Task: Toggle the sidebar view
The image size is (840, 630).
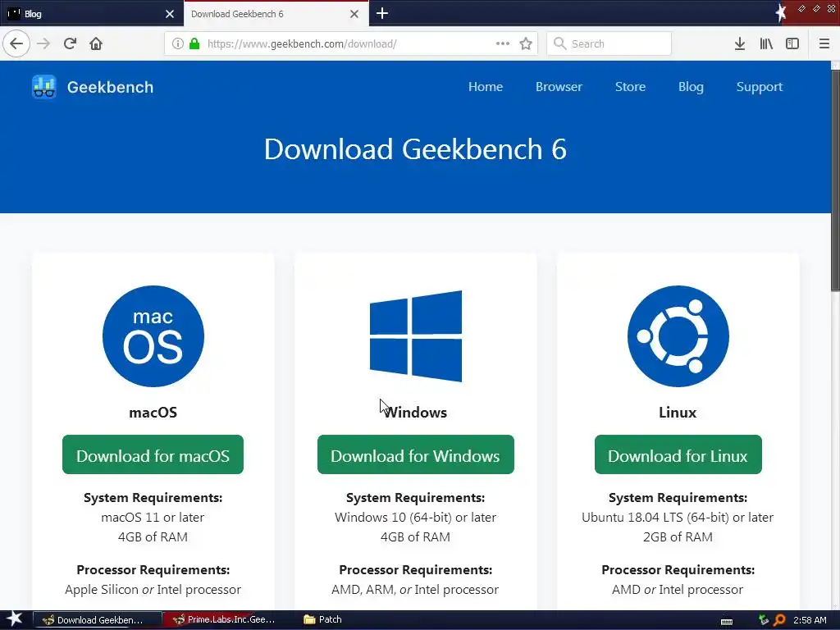Action: click(x=792, y=43)
